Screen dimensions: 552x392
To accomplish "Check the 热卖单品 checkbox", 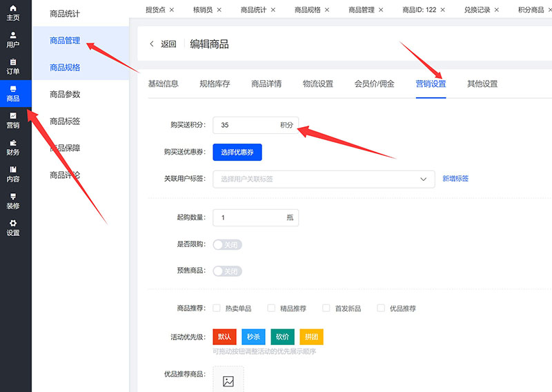I will [x=217, y=308].
